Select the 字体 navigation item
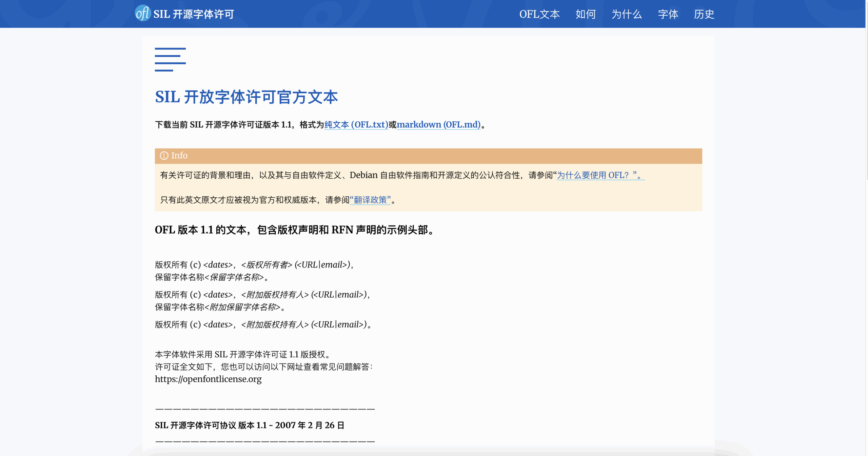 pos(668,14)
